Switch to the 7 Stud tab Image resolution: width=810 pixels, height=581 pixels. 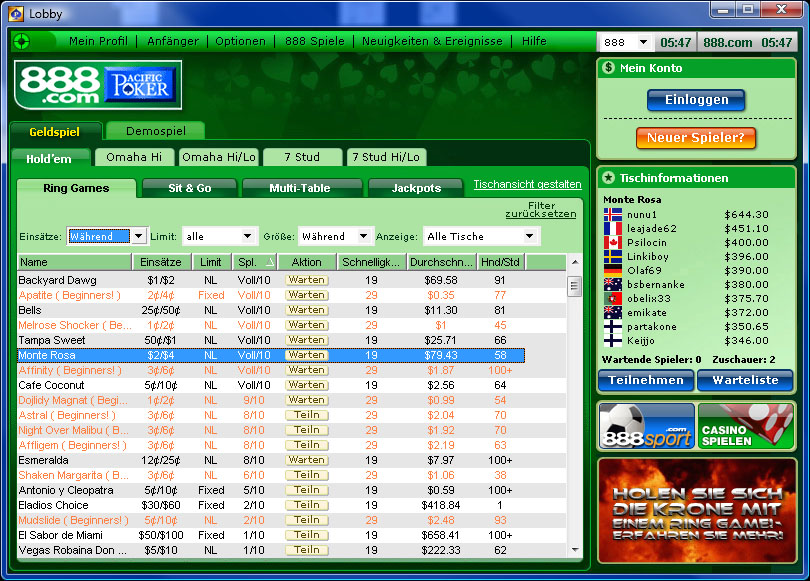tap(302, 157)
